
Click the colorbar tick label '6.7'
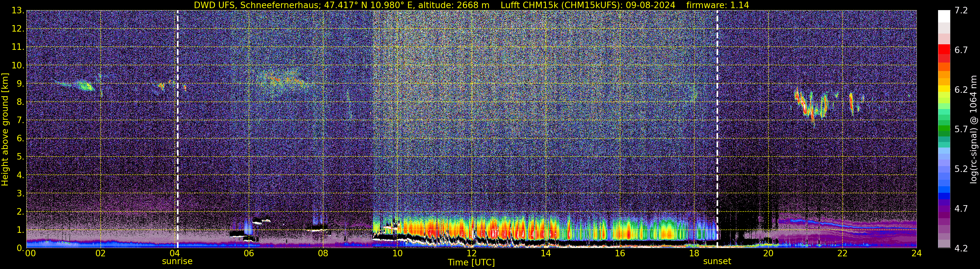(961, 50)
